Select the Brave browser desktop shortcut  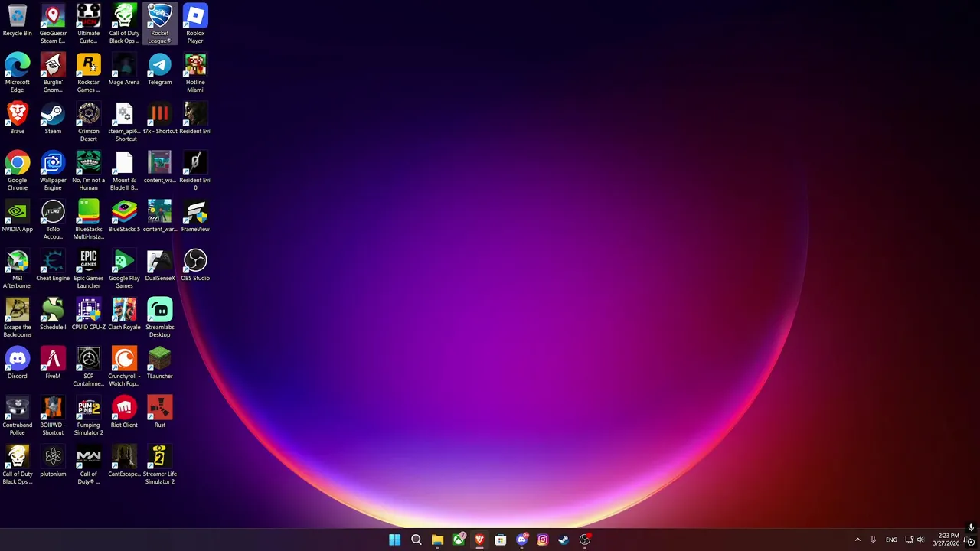pyautogui.click(x=17, y=119)
